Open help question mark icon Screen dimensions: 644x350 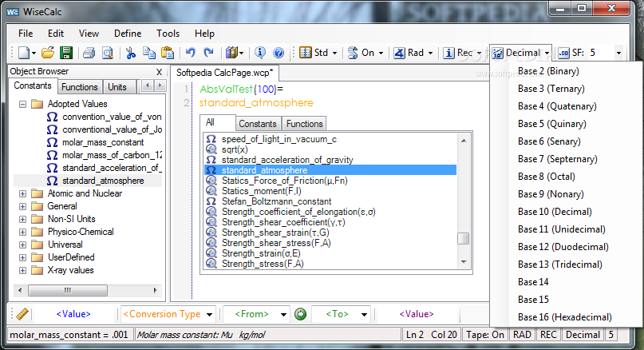tap(279, 53)
